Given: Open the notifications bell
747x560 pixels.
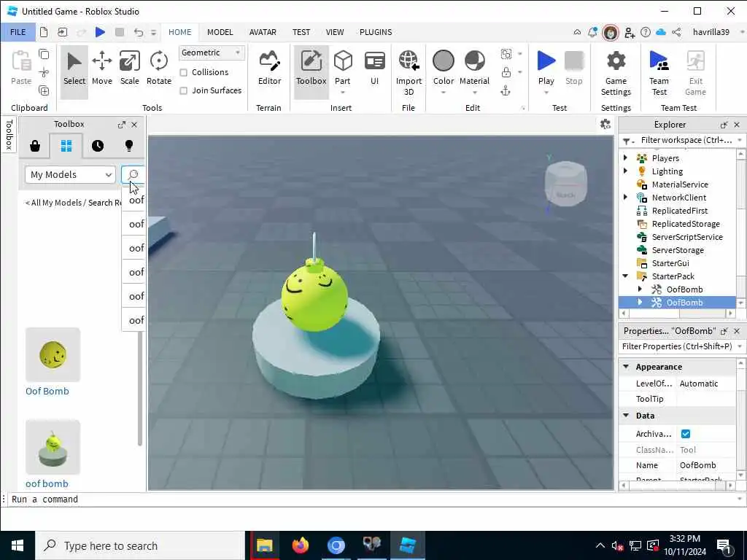Looking at the screenshot, I should tap(592, 32).
